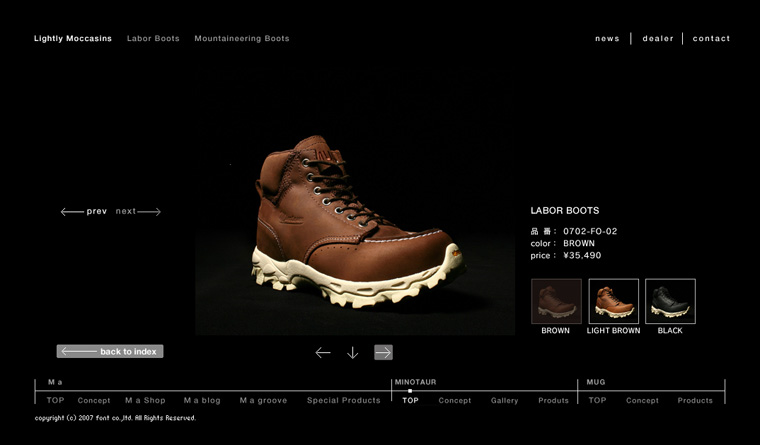
Task: Open the news page
Action: click(607, 39)
